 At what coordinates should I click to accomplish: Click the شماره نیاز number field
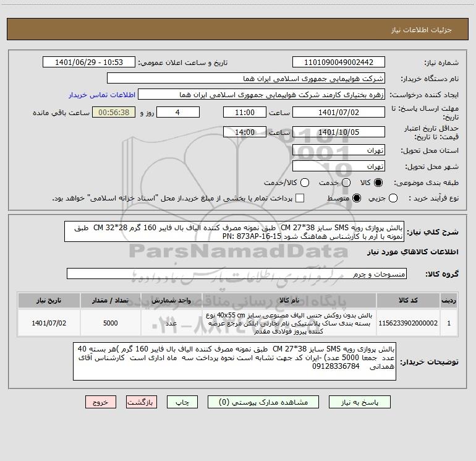pos(339,62)
